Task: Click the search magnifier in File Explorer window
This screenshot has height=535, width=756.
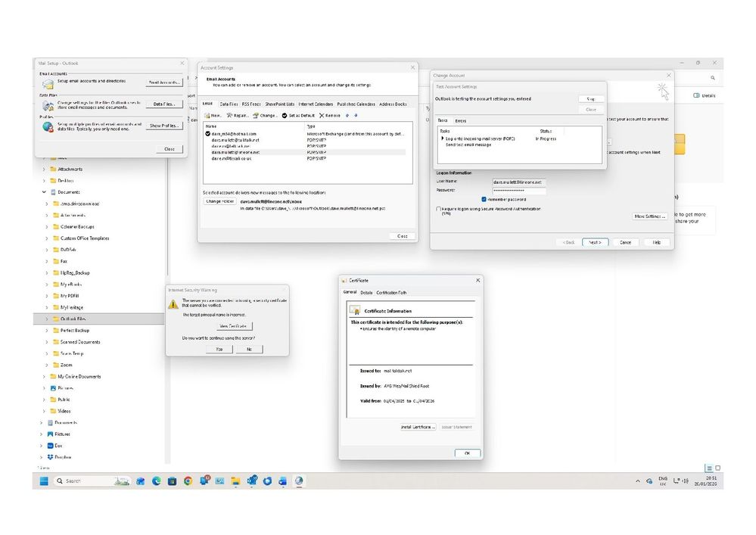Action: 713,78
